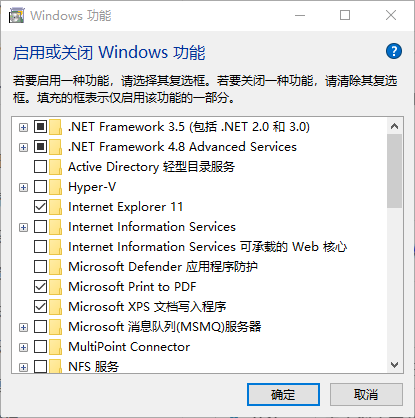Click the Windows Features title bar icon
This screenshot has width=415, height=418.
click(x=17, y=15)
